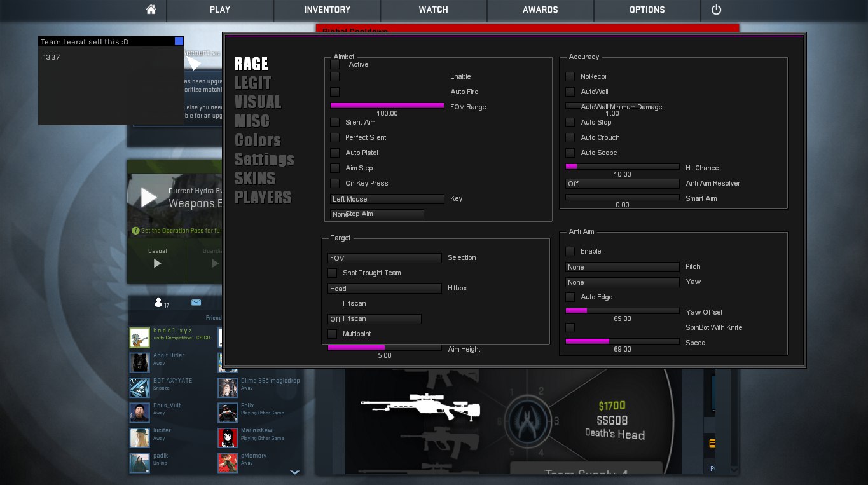Click the power quit icon
Viewport: 868px width, 485px height.
[716, 10]
